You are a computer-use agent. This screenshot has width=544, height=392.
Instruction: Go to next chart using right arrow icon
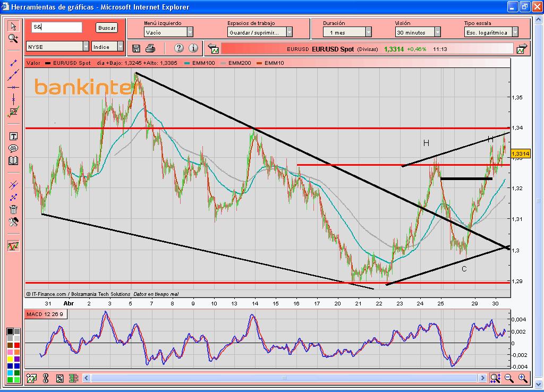tap(521, 49)
